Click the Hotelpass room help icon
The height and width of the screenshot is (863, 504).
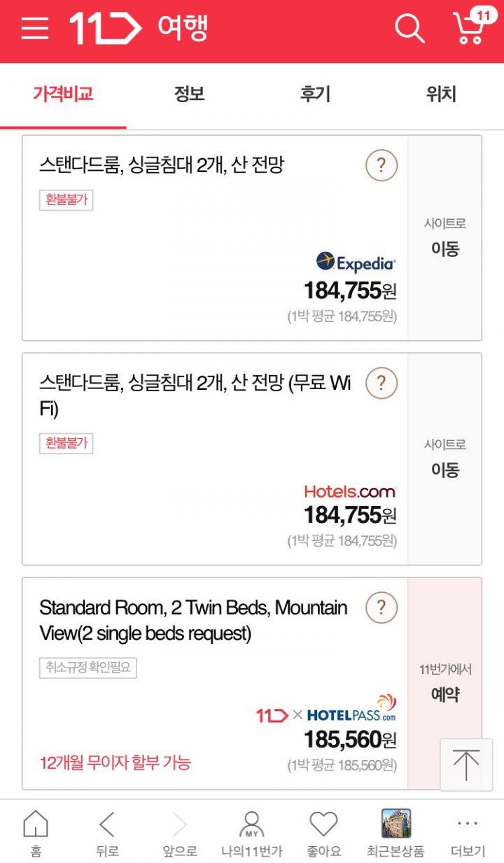click(381, 608)
